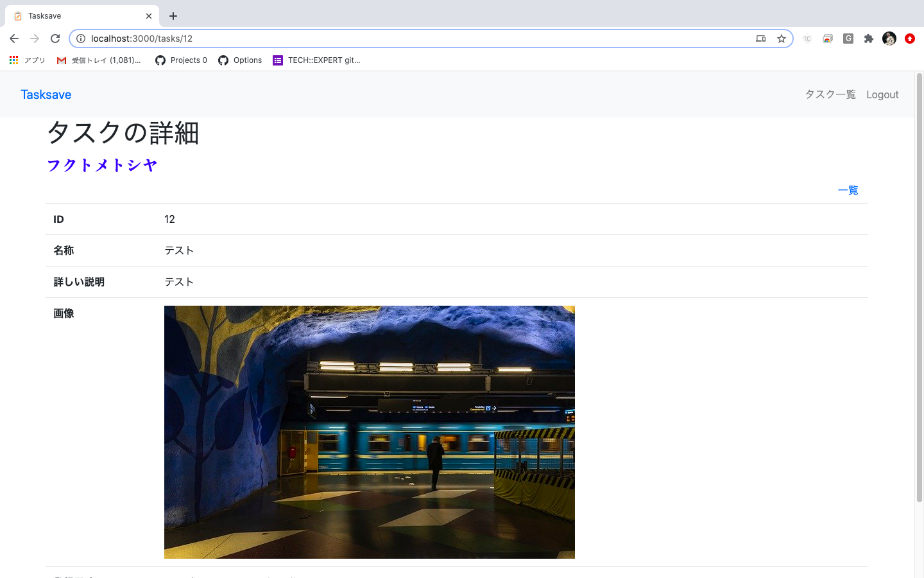Click Logout in the navbar
Viewport: 924px width, 578px height.
point(882,94)
